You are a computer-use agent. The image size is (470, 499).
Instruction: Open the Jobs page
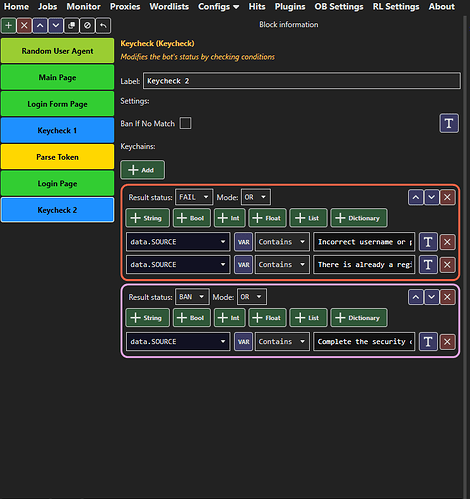[x=47, y=7]
